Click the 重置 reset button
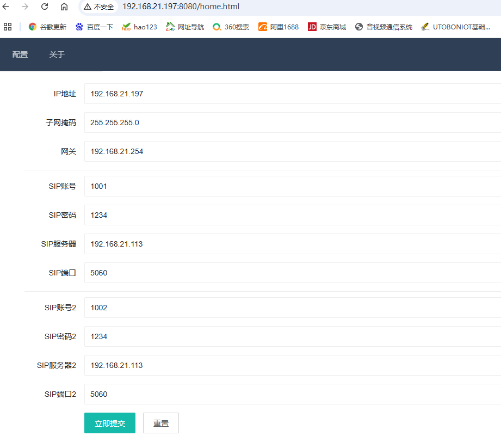The width and height of the screenshot is (501, 448). (x=161, y=423)
